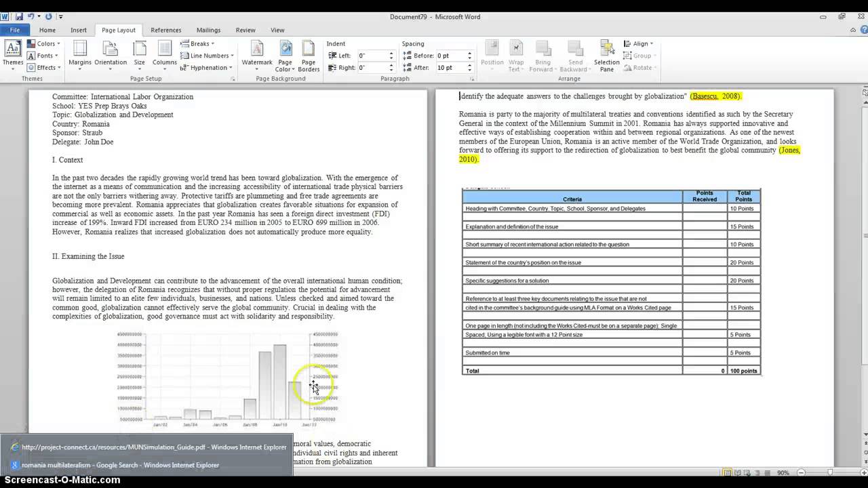Select Outline view icon in status bar
868x488 pixels.
(x=758, y=472)
